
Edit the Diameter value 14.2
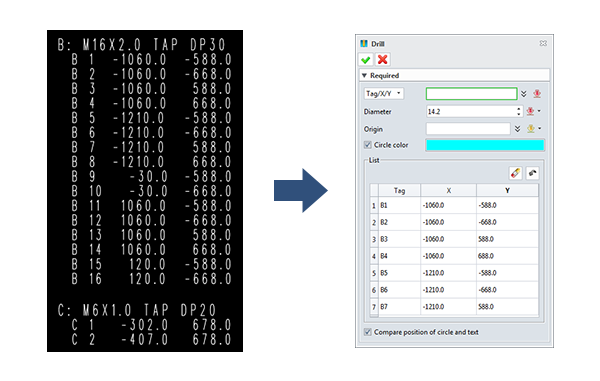point(471,112)
